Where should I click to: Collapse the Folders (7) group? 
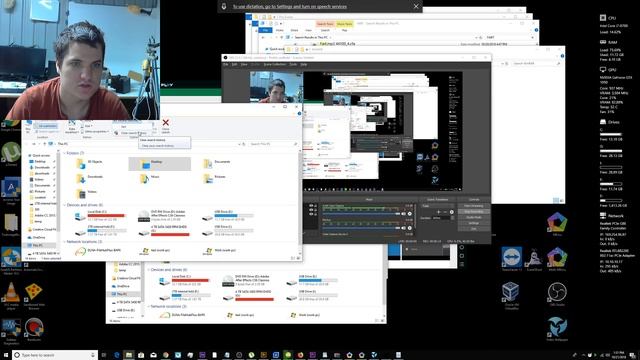click(64, 153)
